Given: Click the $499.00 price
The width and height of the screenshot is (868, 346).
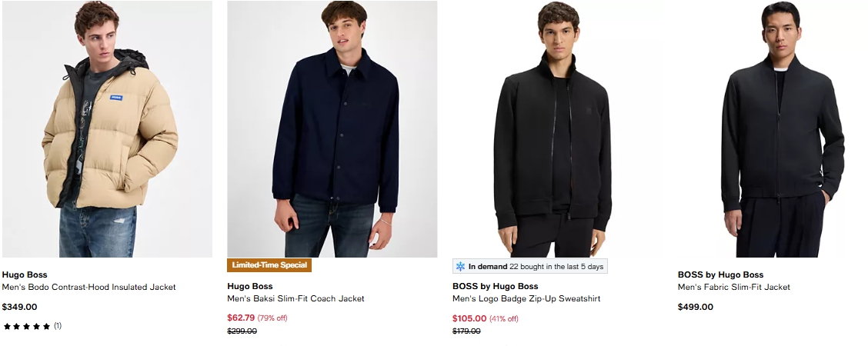Looking at the screenshot, I should (x=696, y=307).
